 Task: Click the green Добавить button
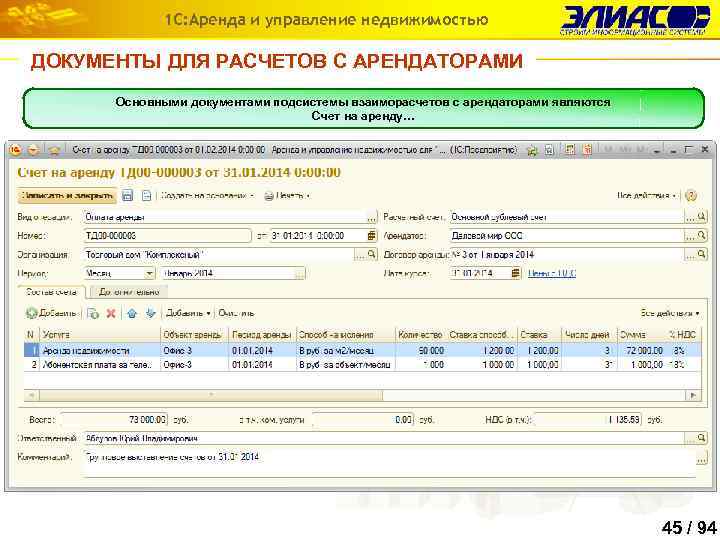tap(51, 313)
